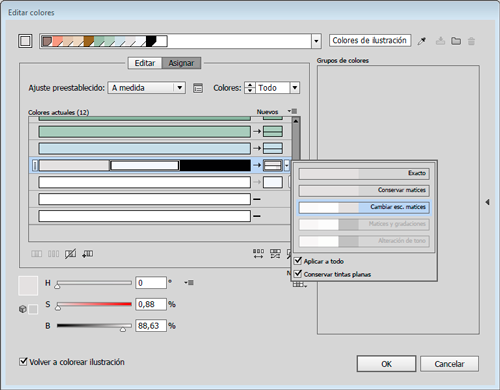The height and width of the screenshot is (390, 500).
Task: Select the light blue current color bar
Action: coord(144,148)
